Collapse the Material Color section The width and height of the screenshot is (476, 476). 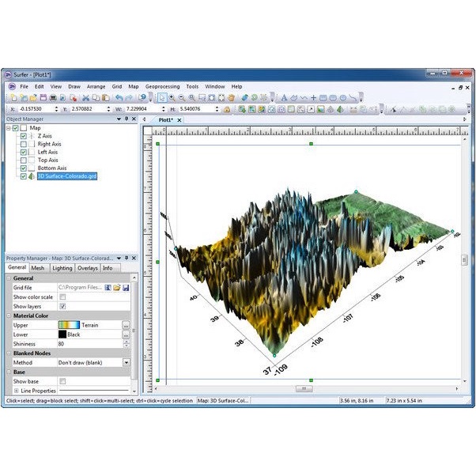pos(9,315)
